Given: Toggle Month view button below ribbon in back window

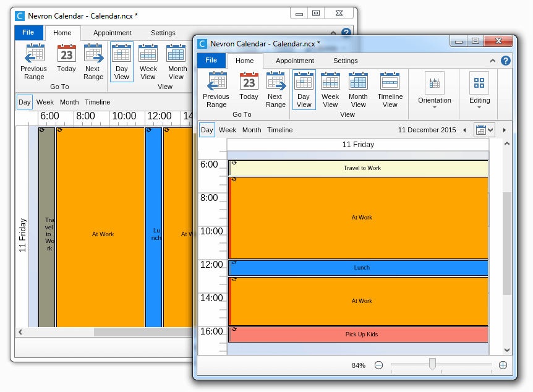Looking at the screenshot, I should tap(69, 102).
